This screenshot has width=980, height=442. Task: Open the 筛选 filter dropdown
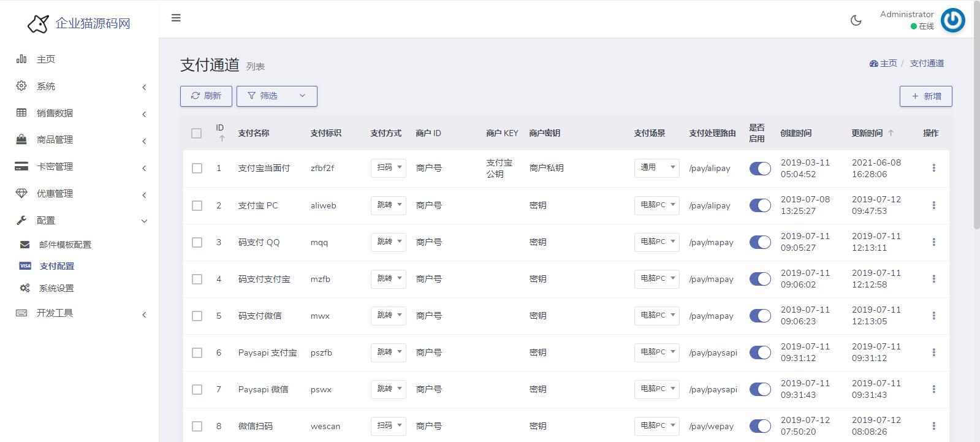click(x=276, y=96)
